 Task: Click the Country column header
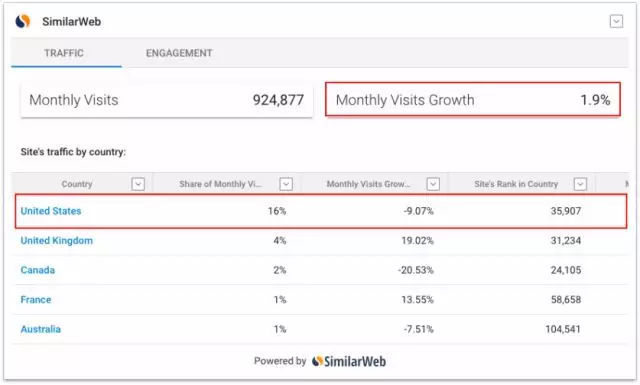(x=77, y=184)
